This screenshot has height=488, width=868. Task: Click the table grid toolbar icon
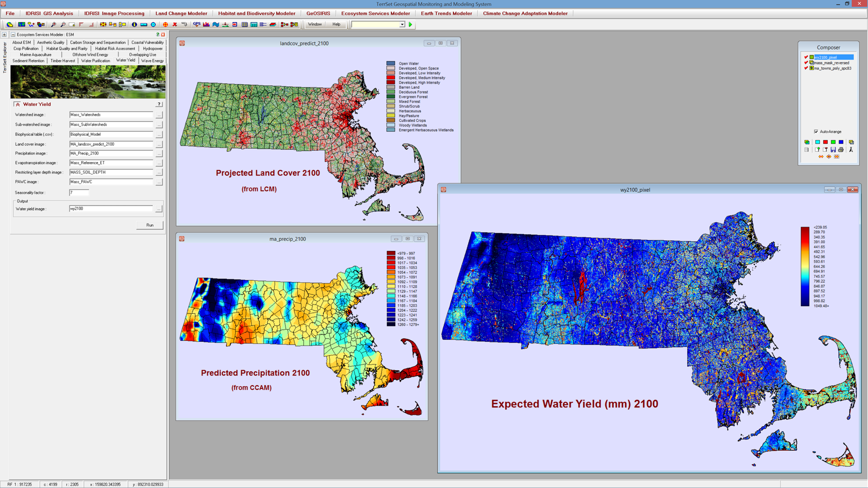(244, 24)
